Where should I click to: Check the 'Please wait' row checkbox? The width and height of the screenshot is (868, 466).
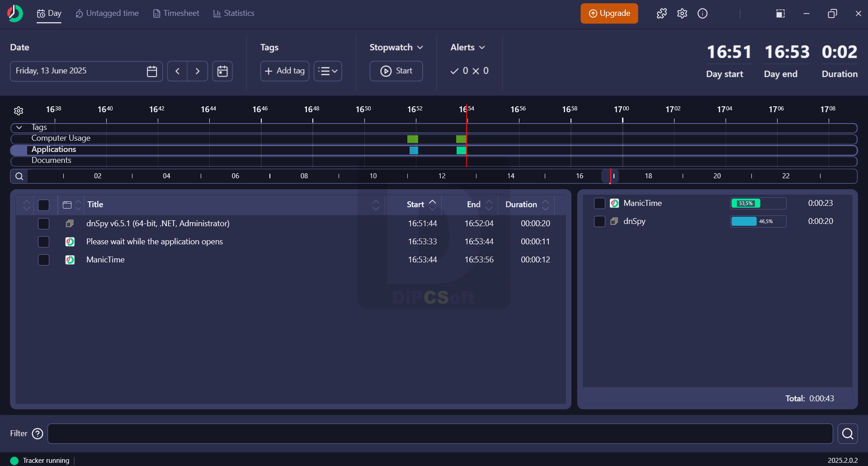coord(43,242)
